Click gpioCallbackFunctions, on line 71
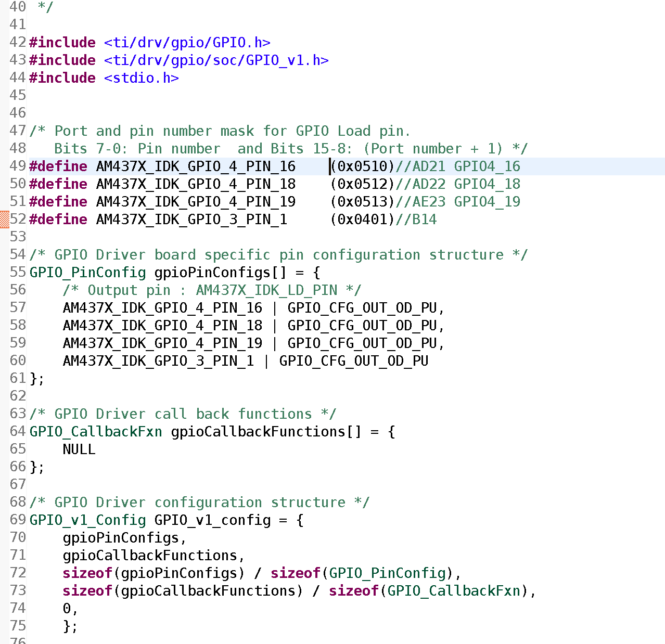This screenshot has width=665, height=644. 154,556
